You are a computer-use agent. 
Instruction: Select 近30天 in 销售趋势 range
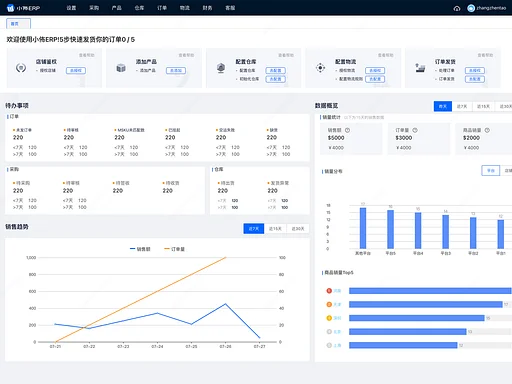pos(298,228)
